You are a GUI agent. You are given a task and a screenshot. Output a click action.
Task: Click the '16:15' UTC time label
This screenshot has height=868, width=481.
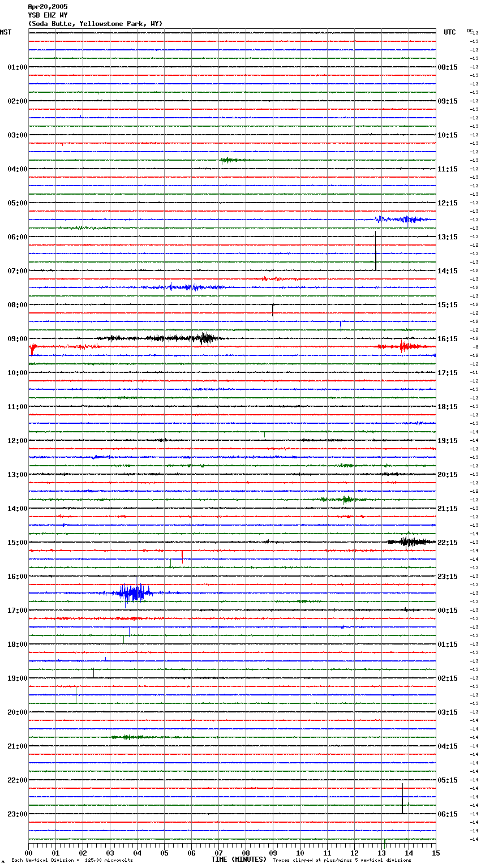click(448, 339)
